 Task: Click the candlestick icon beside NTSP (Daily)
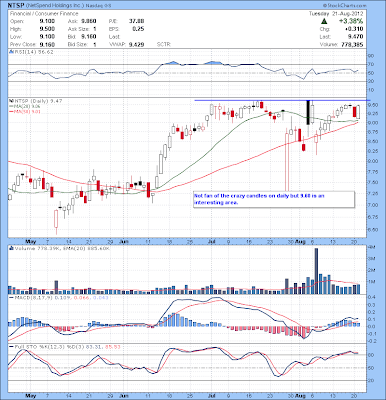(11, 100)
